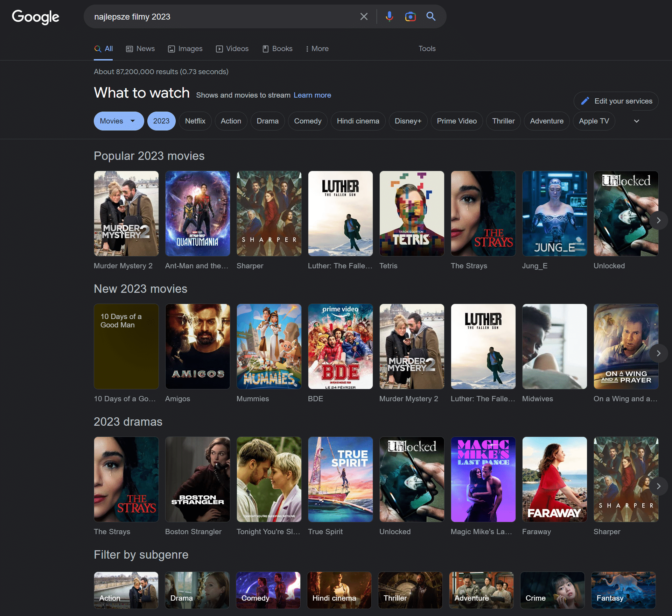
Task: Open On a Wing and a Prayer poster
Action: [626, 346]
